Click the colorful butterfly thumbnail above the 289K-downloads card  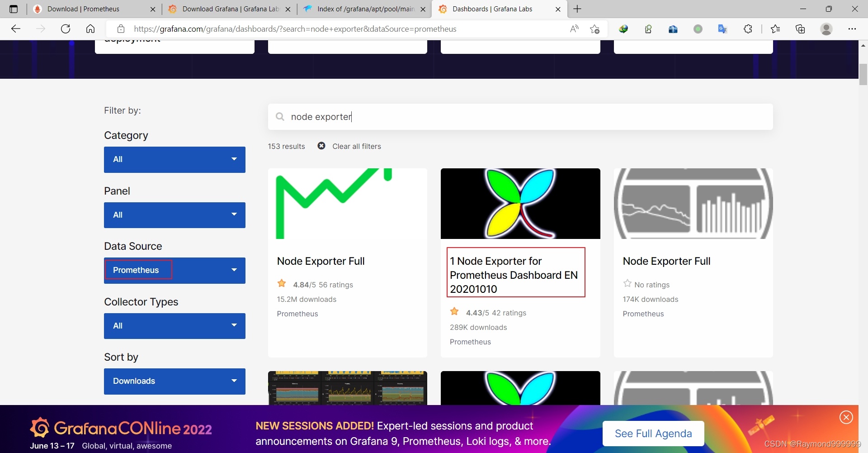(520, 204)
